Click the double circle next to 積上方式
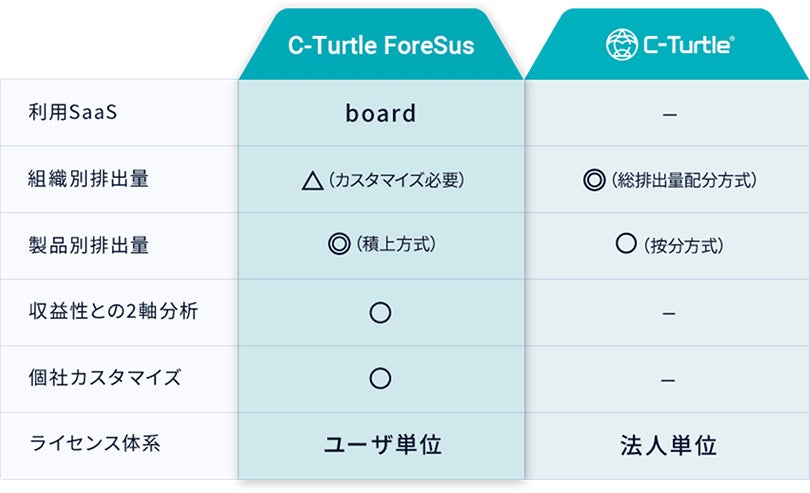 click(x=339, y=245)
